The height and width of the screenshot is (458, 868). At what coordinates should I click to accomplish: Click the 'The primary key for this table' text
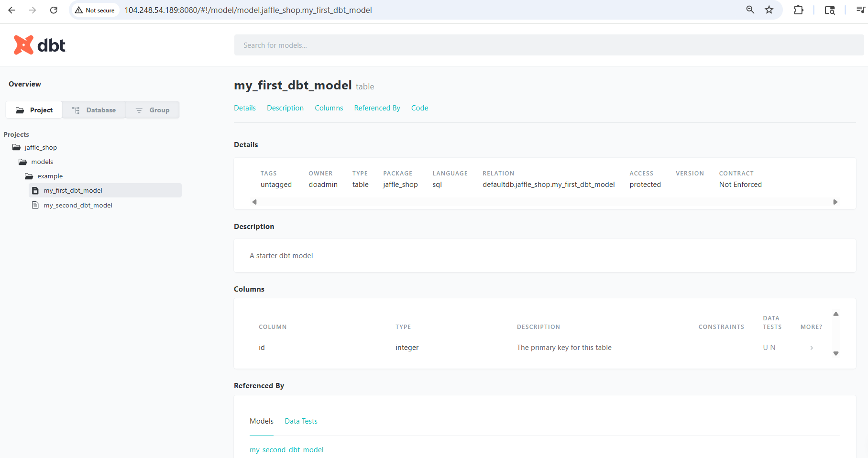click(x=564, y=348)
